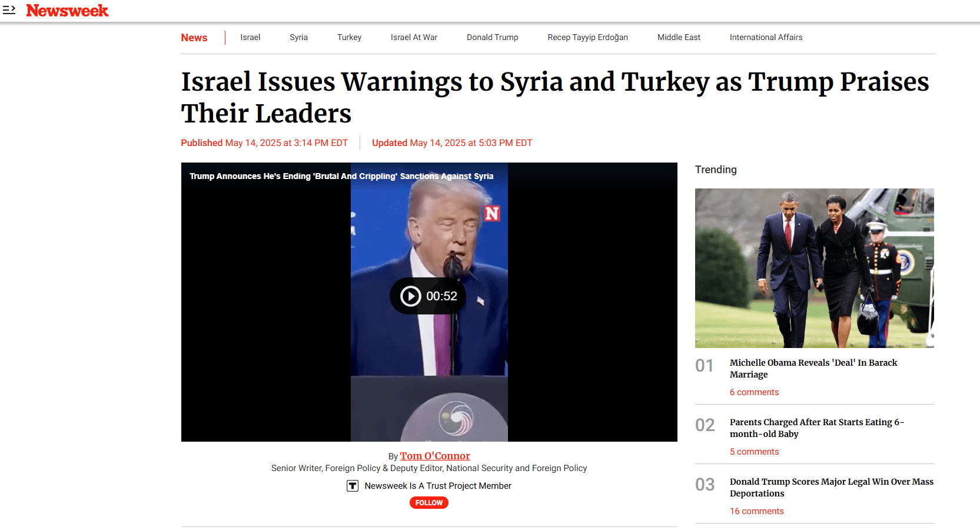The height and width of the screenshot is (530, 980).
Task: Open Recep Tayyip Erdoğan topic
Action: click(x=587, y=37)
